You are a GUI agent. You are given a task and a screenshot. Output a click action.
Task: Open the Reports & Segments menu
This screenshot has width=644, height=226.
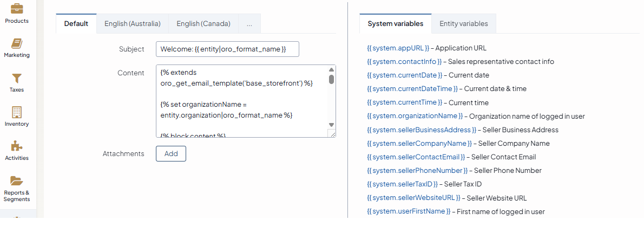(16, 188)
